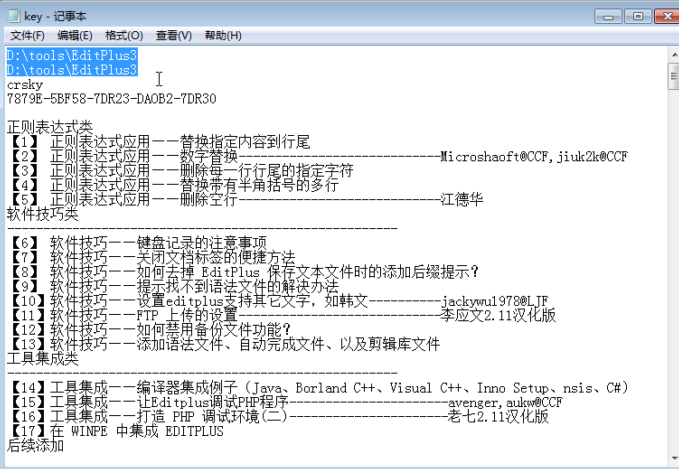Click line 【6】 键盘记录的注意事项
Screen dimensions: 679x469
coord(137,243)
